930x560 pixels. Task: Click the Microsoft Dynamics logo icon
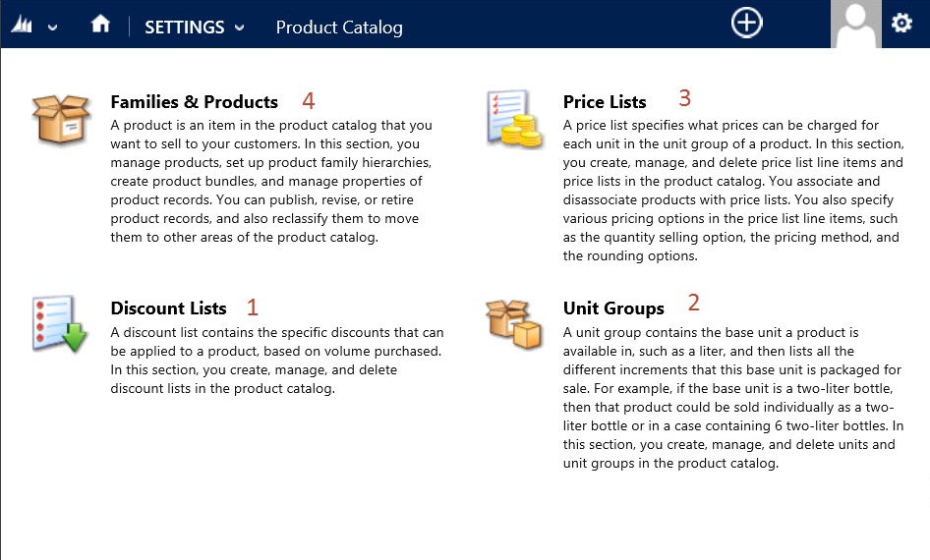tap(22, 27)
